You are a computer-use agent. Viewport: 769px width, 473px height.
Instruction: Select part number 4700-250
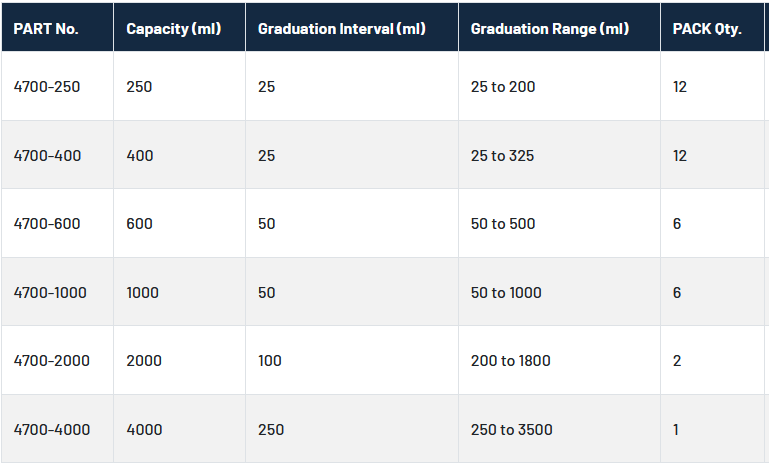[x=47, y=87]
